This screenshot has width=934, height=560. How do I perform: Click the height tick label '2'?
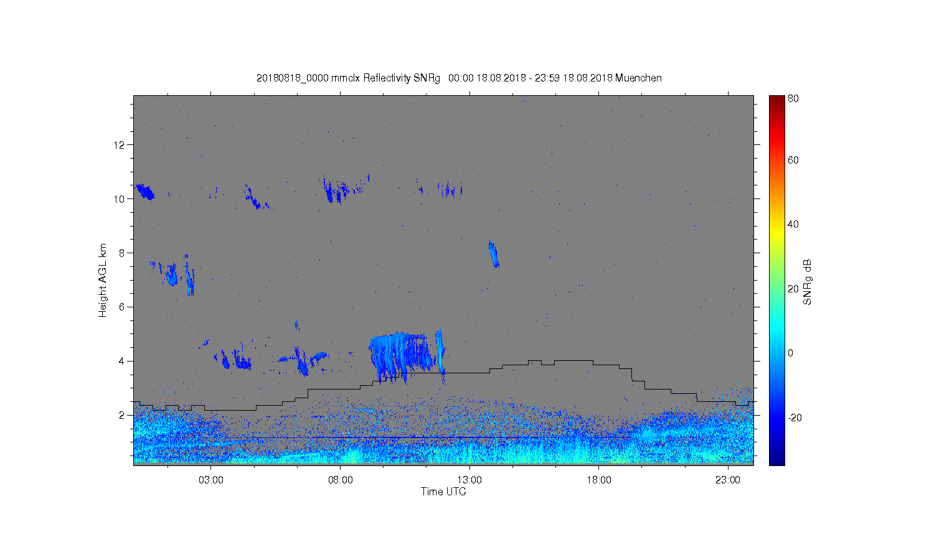point(123,415)
